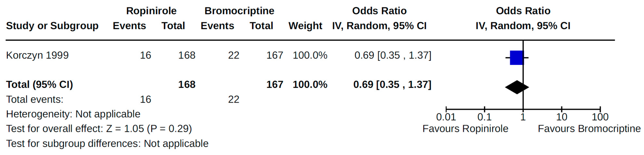Select the Favours Ropinirole axis label

465,129
